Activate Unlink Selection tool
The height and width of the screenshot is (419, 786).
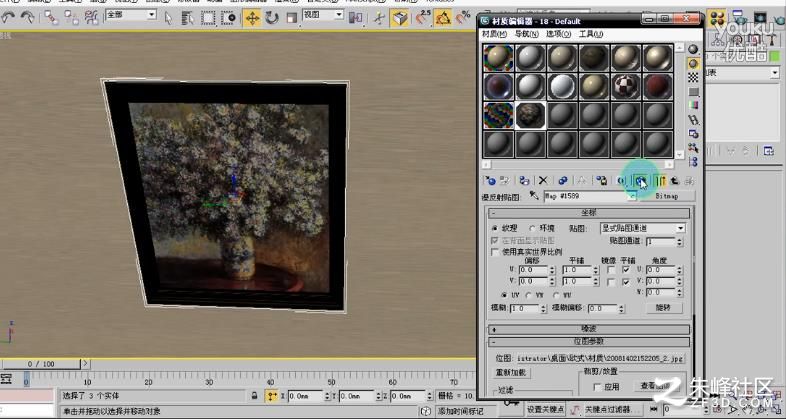[72, 18]
